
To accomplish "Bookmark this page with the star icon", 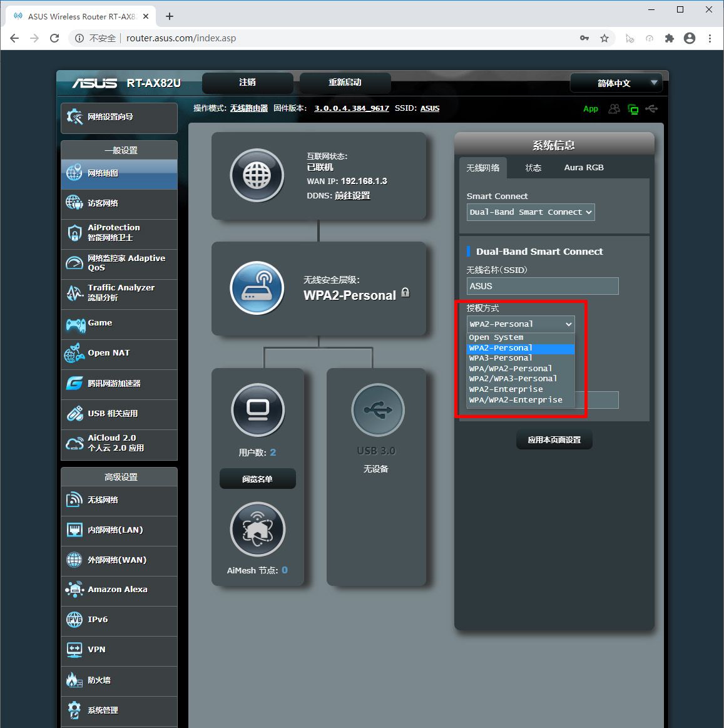I will click(604, 38).
